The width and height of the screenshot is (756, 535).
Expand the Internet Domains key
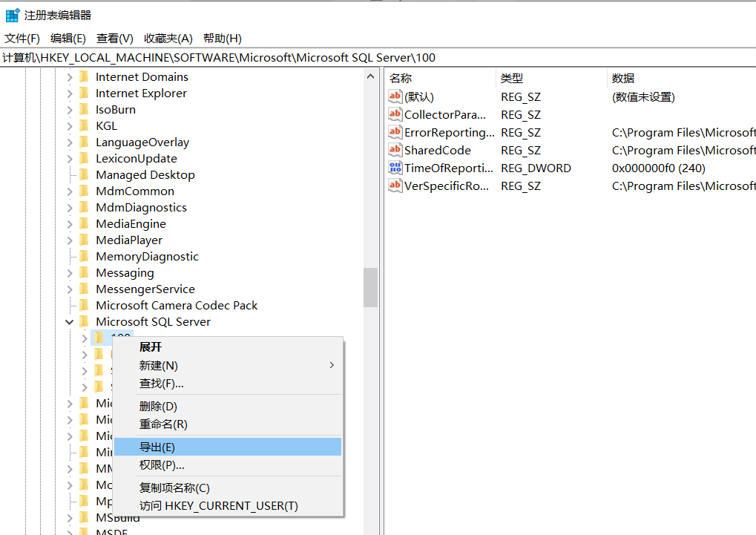[x=70, y=77]
